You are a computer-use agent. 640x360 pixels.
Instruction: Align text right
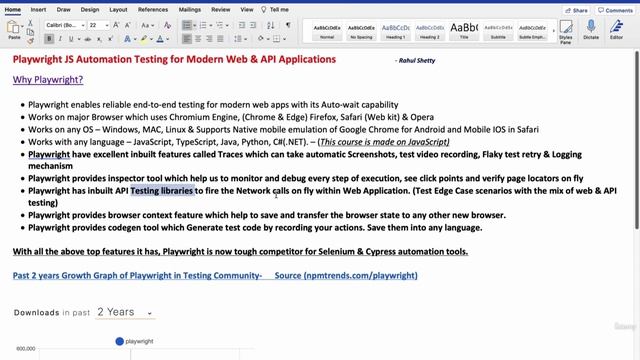(x=209, y=39)
